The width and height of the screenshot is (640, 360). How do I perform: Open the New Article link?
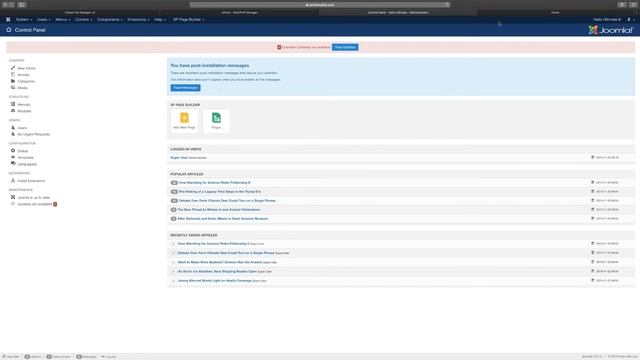(27, 68)
